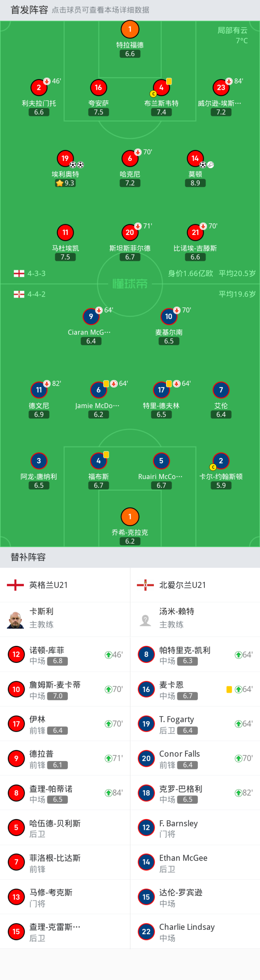Select substitute Conor Falls number 20

(x=195, y=758)
